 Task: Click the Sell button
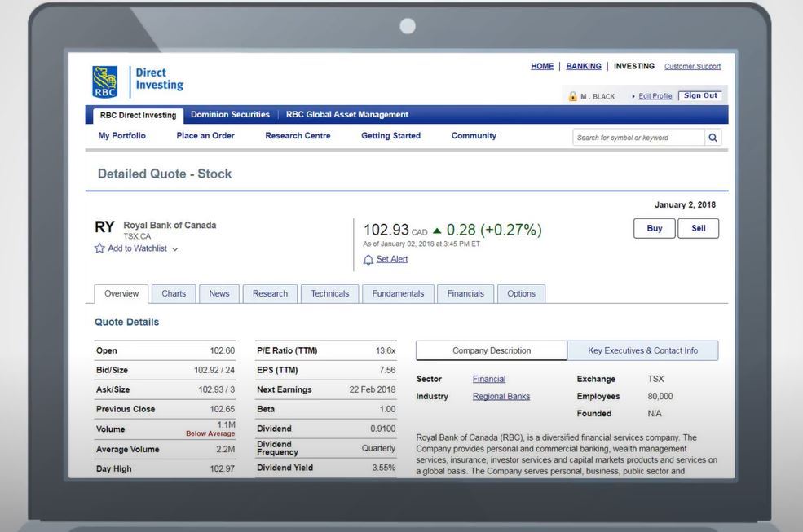pyautogui.click(x=699, y=228)
